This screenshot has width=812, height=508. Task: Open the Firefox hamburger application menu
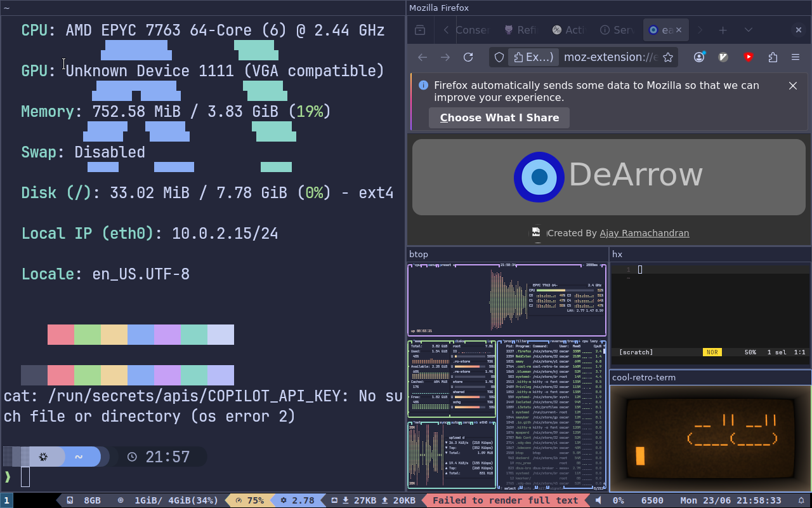tap(796, 57)
